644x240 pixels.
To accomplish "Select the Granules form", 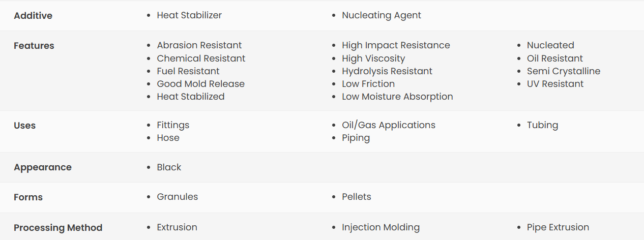I will [x=177, y=197].
